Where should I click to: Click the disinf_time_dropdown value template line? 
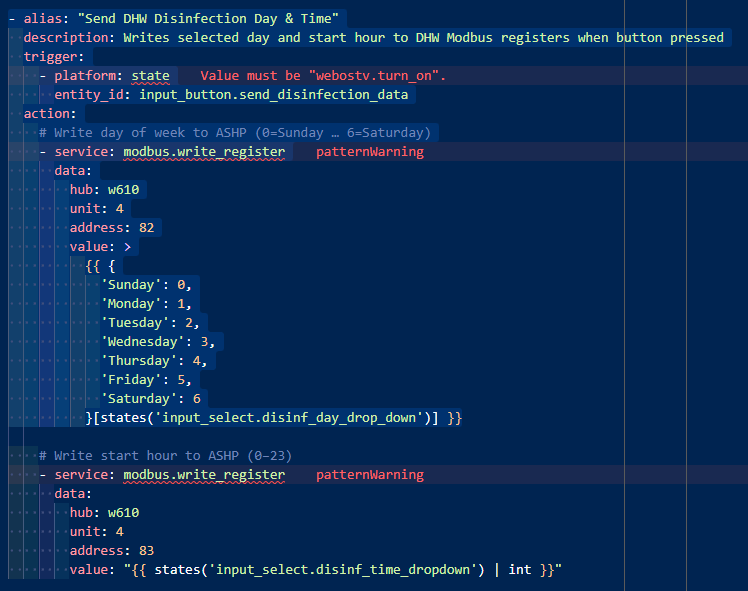[340, 570]
